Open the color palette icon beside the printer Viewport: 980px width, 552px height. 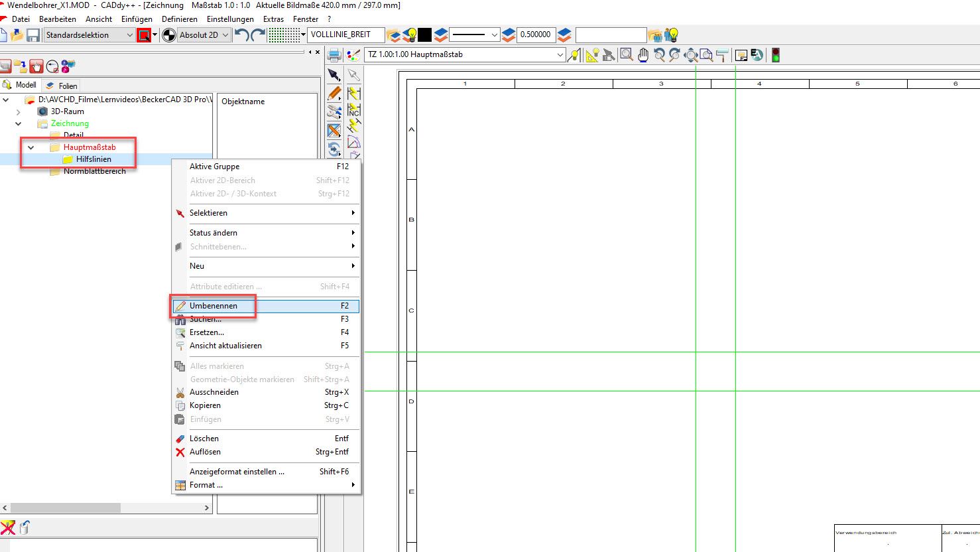pyautogui.click(x=353, y=55)
